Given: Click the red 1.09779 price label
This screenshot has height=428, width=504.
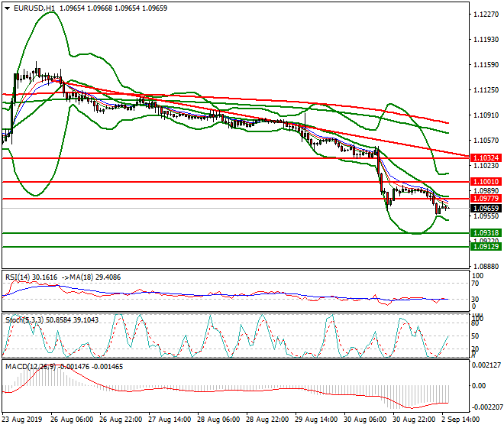Looking at the screenshot, I should (486, 199).
